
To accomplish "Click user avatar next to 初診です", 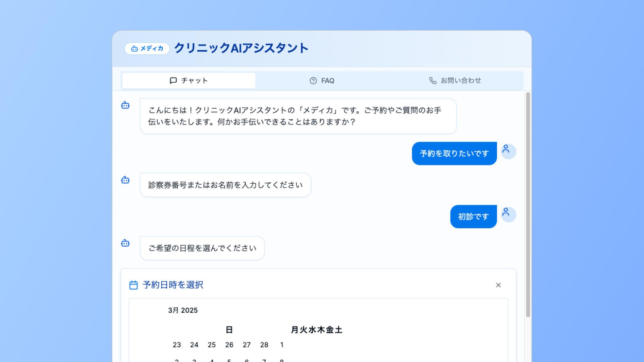I will pos(508,214).
